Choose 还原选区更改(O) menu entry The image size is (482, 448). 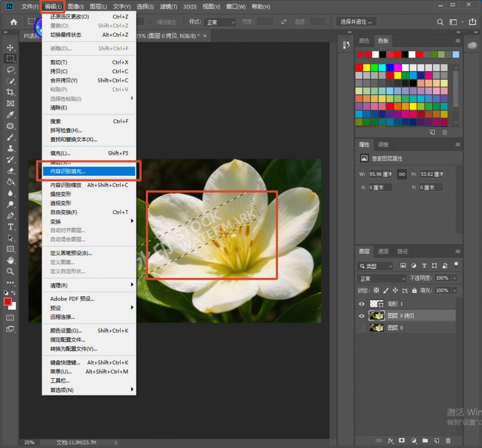[x=89, y=16]
